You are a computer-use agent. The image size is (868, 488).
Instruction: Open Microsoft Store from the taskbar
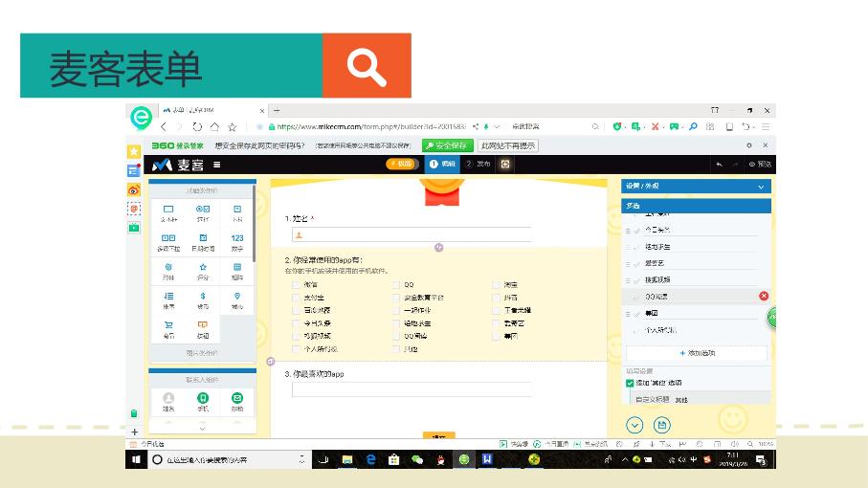[393, 460]
